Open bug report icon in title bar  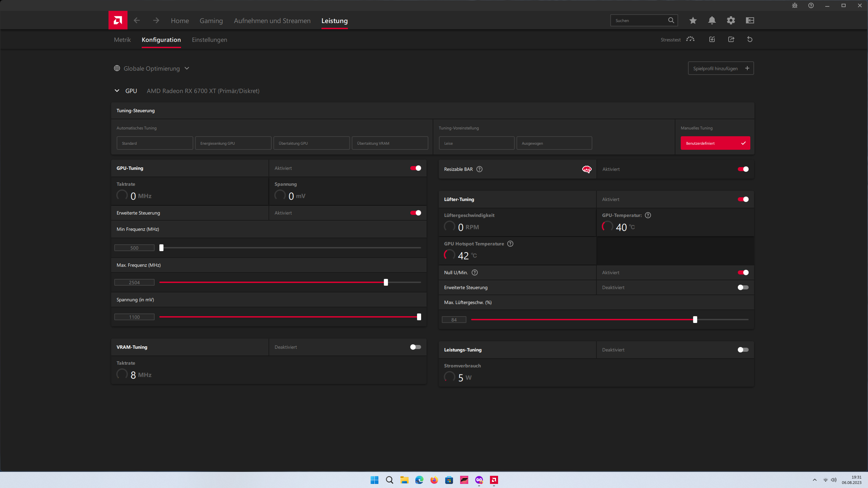click(795, 5)
